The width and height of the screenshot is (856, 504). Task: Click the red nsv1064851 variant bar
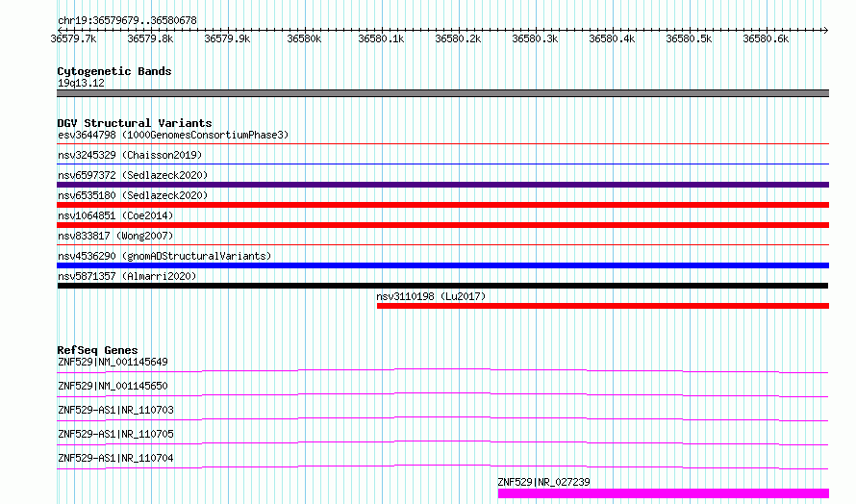tap(442, 225)
